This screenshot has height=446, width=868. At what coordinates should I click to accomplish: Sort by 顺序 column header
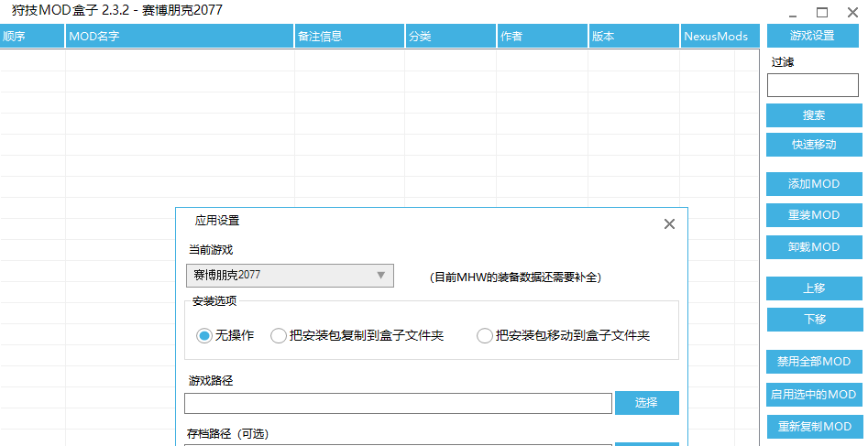click(x=32, y=36)
